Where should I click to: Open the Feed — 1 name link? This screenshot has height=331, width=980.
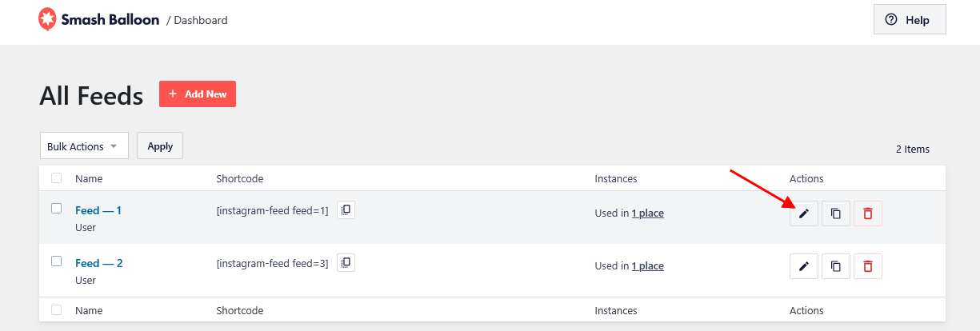coord(98,210)
